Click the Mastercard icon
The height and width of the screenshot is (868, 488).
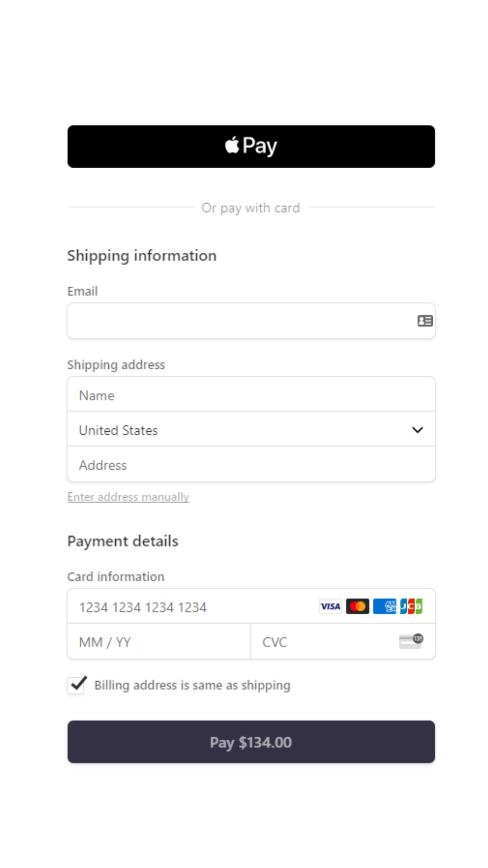point(357,606)
